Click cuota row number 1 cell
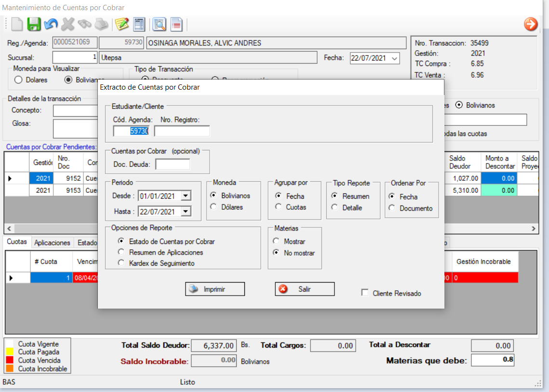The width and height of the screenshot is (549, 392). (52, 278)
